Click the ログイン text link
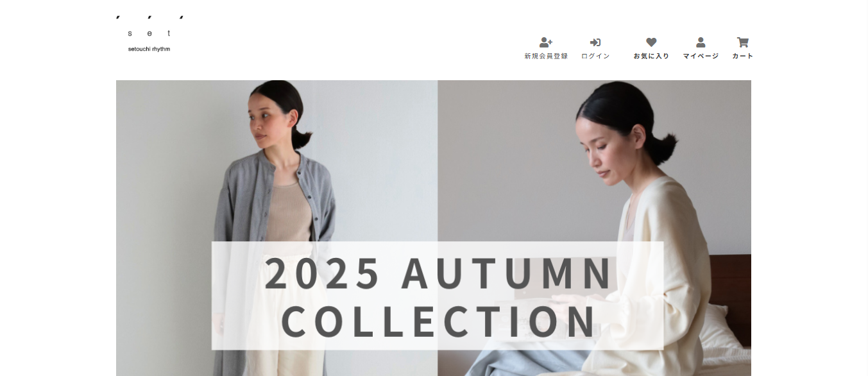 tap(595, 56)
